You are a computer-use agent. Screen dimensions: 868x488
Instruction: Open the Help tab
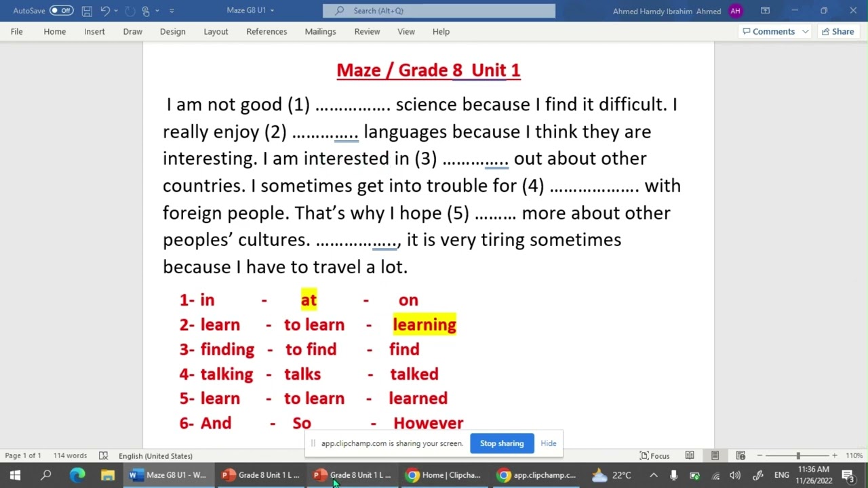pyautogui.click(x=441, y=31)
